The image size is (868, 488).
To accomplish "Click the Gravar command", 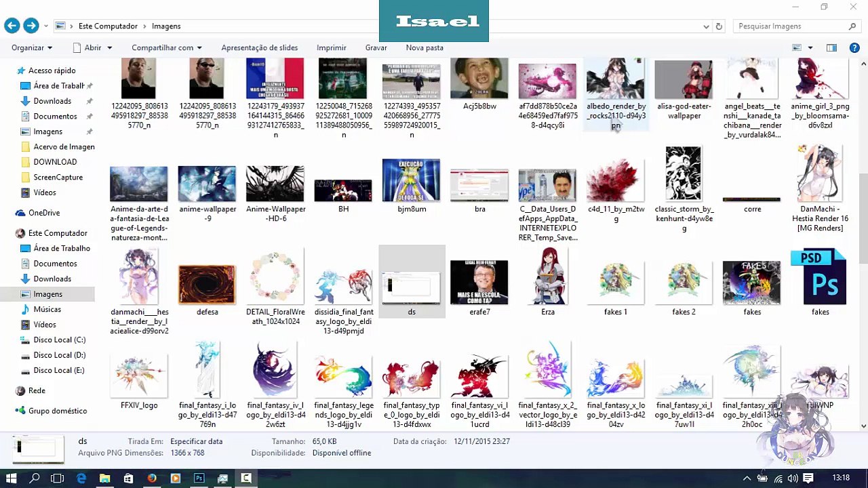I will (x=376, y=47).
